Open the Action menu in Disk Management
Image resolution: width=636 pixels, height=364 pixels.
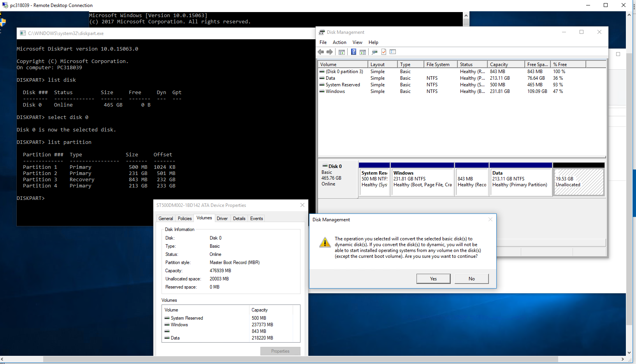pyautogui.click(x=339, y=42)
